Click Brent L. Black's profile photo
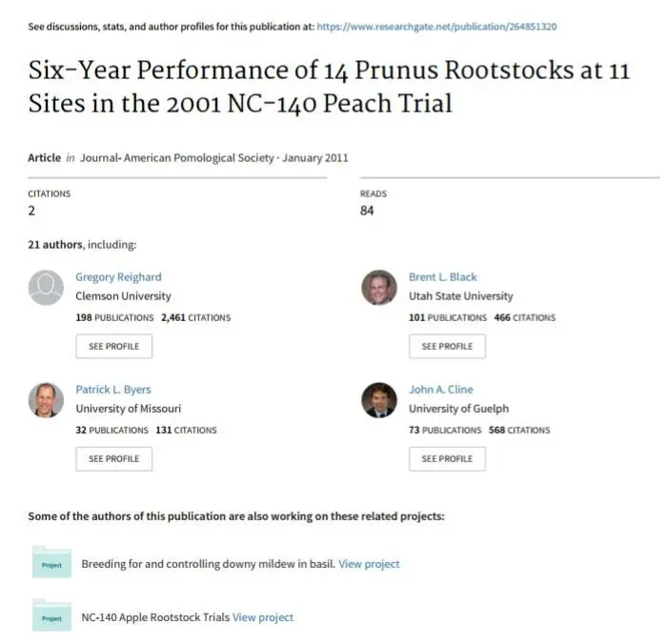Screen dimensions: 665x644 point(379,288)
